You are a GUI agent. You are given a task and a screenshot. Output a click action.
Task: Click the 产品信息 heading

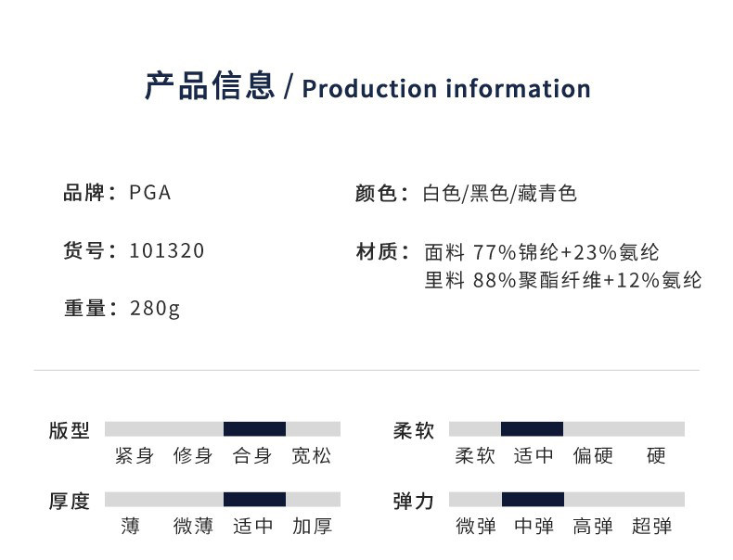coord(210,87)
